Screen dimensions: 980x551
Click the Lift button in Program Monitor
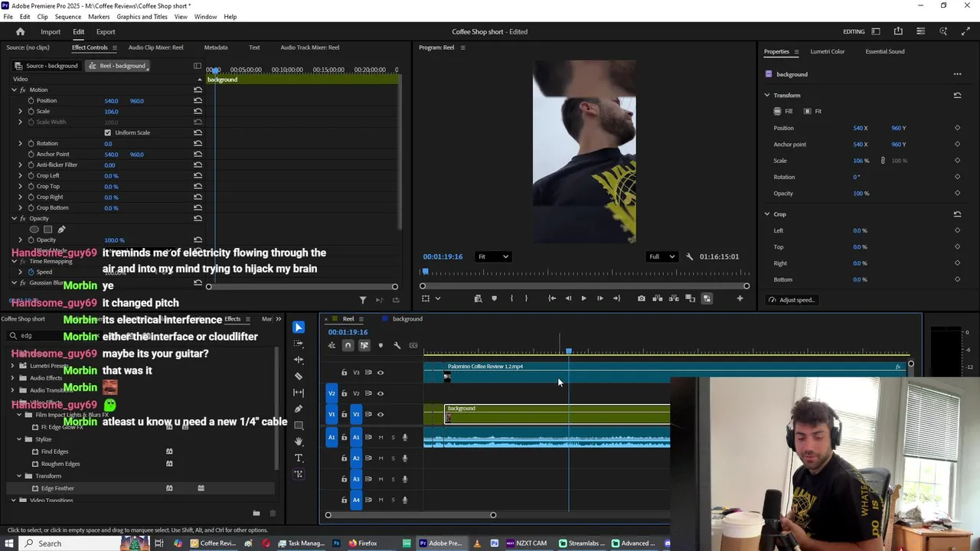658,298
